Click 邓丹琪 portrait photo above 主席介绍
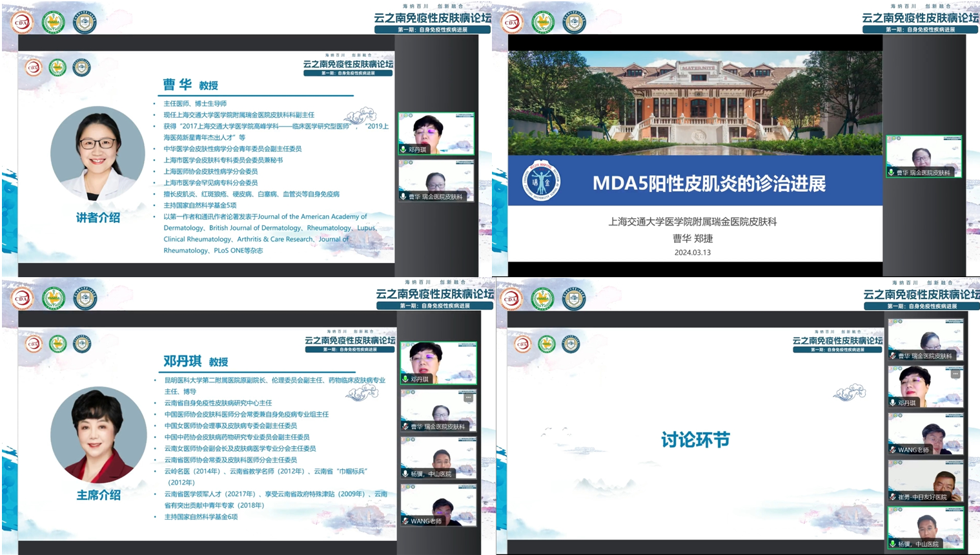 (x=98, y=434)
